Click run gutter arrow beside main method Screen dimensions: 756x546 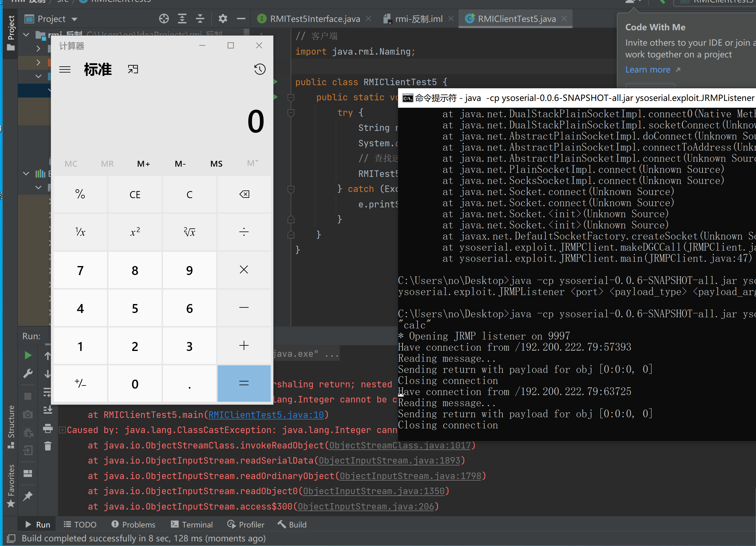click(276, 97)
